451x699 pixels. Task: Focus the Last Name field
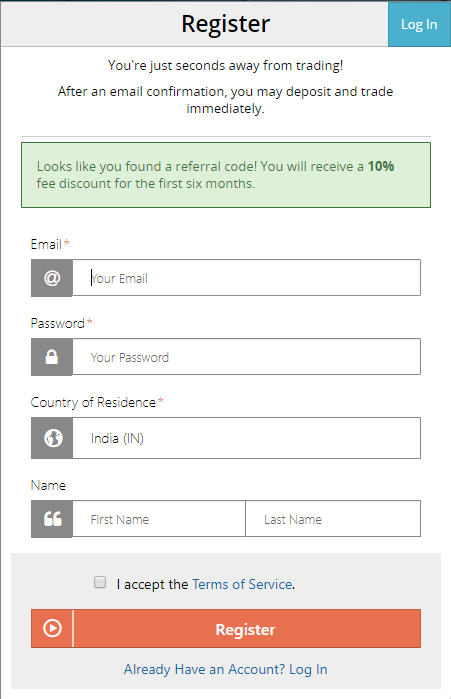pos(333,519)
